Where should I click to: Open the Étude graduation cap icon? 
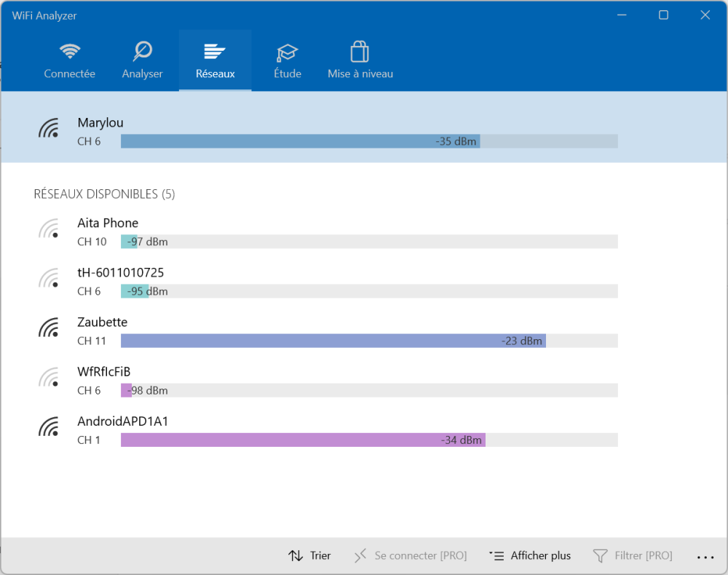pos(288,52)
